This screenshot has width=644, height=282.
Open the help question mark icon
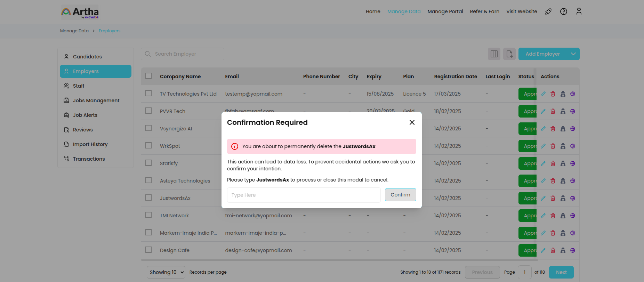[564, 11]
